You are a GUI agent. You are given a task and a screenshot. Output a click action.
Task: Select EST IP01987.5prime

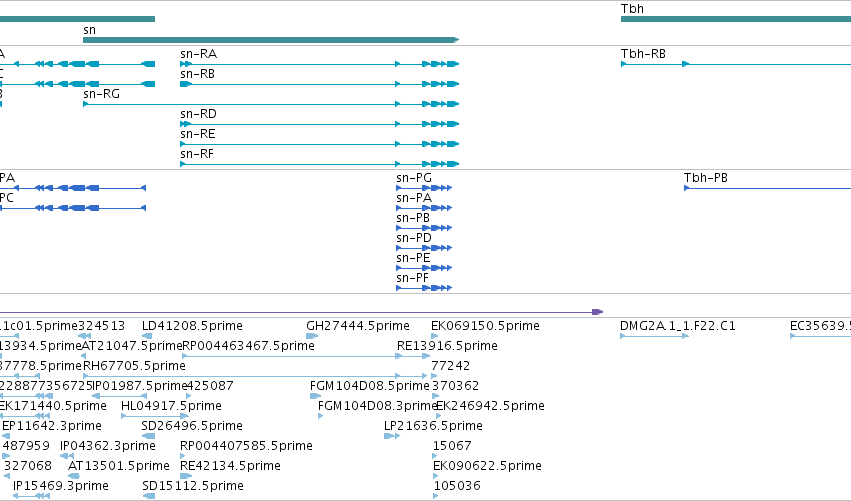pyautogui.click(x=140, y=386)
